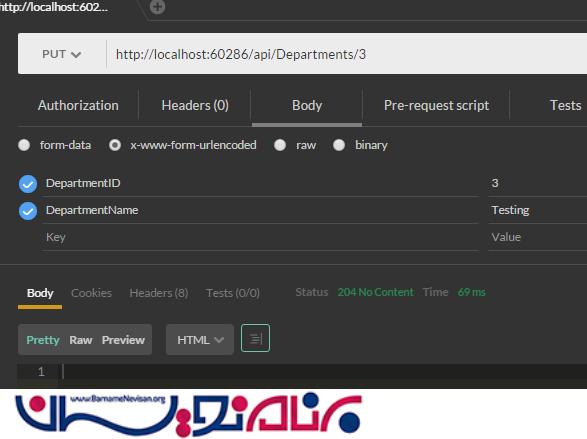
Task: Click the BarnameNevisan logo at the bottom
Action: [188, 414]
